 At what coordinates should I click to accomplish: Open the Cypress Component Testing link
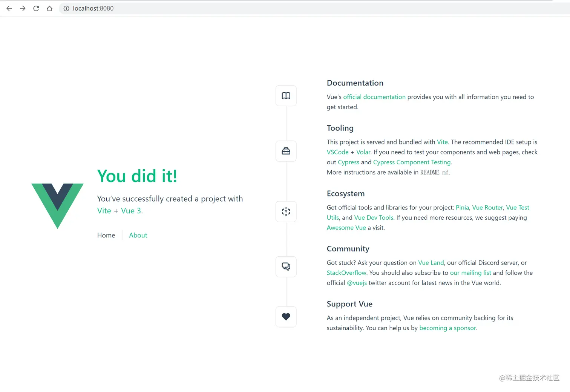[x=412, y=162]
